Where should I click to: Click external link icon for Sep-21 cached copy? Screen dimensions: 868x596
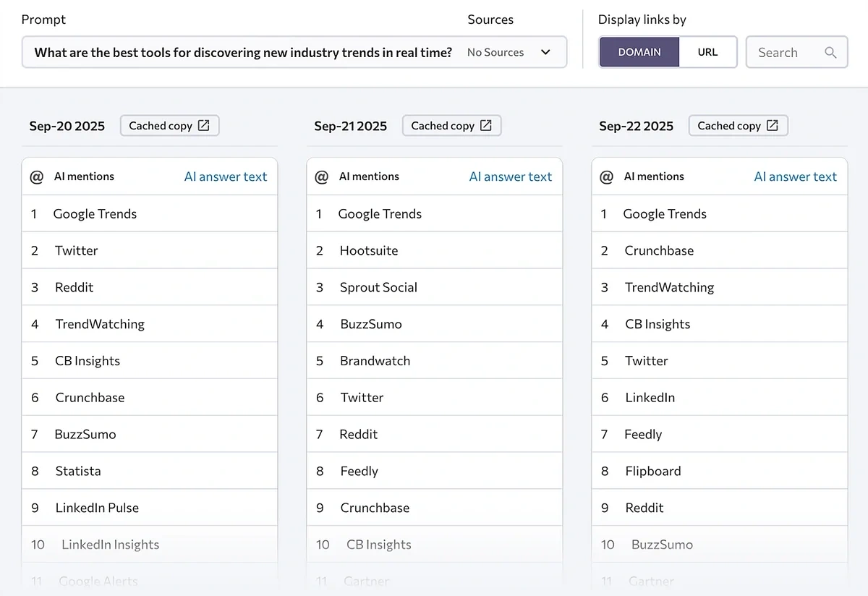486,126
